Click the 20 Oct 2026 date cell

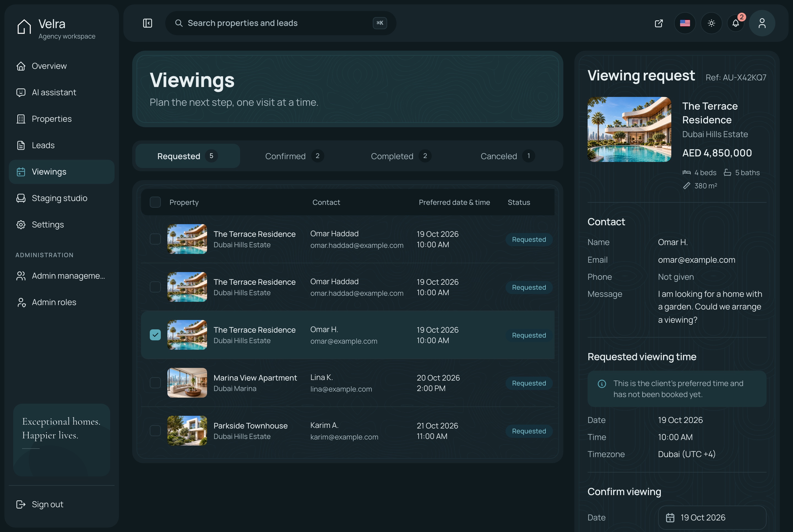coord(438,378)
